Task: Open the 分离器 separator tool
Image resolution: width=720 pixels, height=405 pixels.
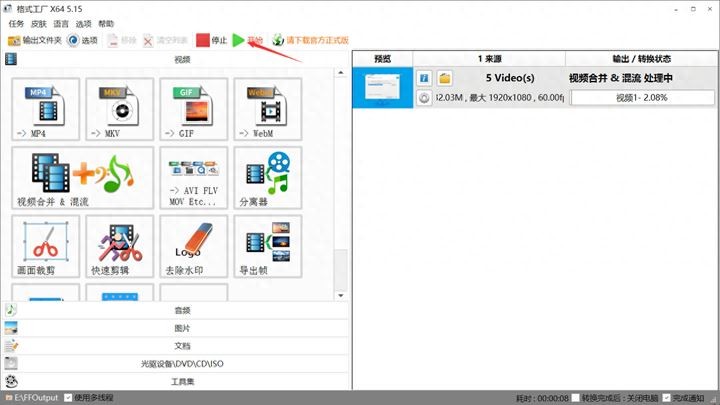Action: point(268,178)
